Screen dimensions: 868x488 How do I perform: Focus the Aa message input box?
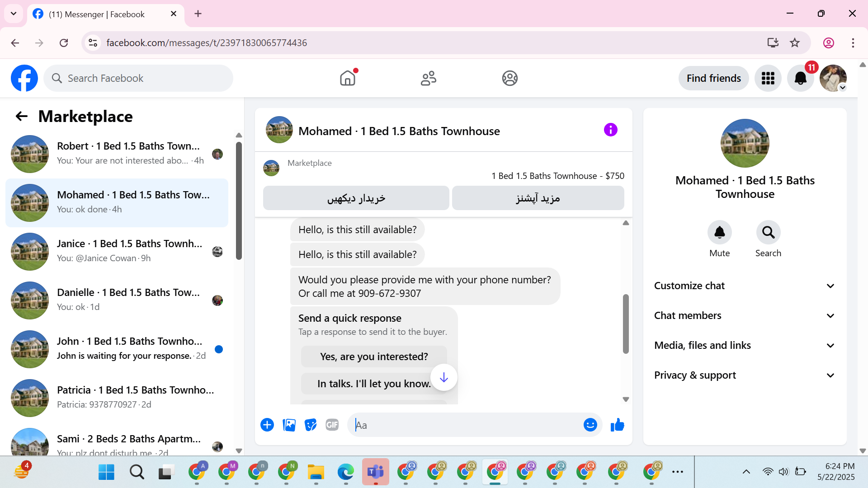click(466, 425)
